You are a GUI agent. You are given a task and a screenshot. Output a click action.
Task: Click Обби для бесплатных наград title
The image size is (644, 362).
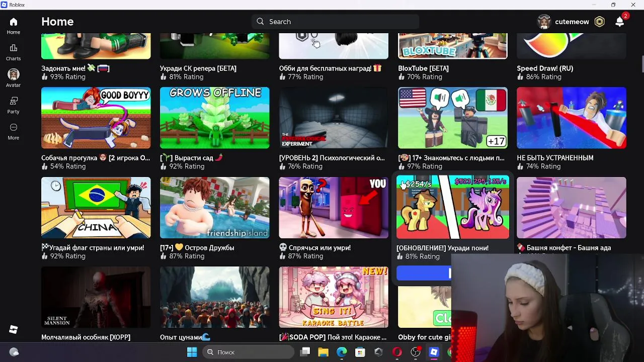[x=330, y=68]
